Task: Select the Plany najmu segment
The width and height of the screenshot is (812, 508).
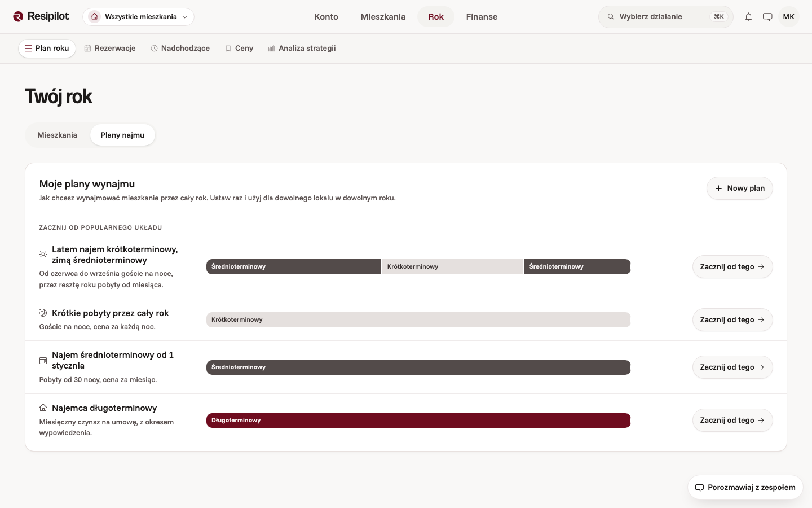Action: click(122, 135)
